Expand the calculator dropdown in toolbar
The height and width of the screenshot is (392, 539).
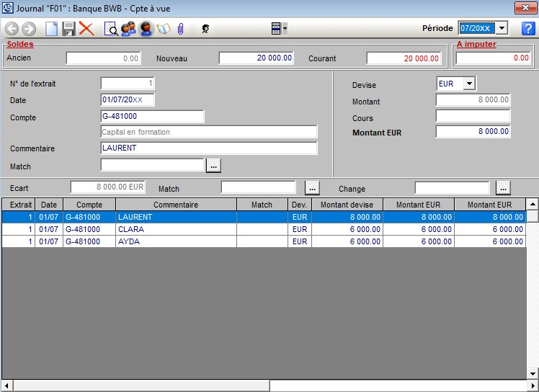[x=286, y=29]
